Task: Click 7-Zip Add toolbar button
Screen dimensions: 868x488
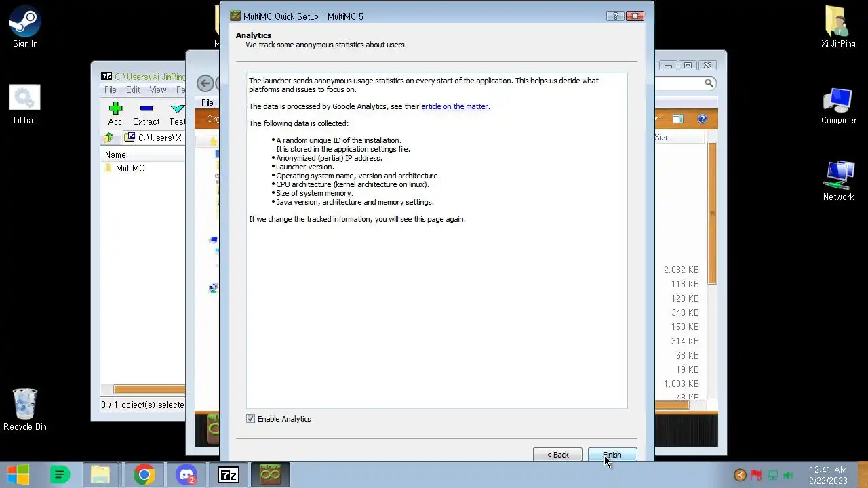Action: 115,114
